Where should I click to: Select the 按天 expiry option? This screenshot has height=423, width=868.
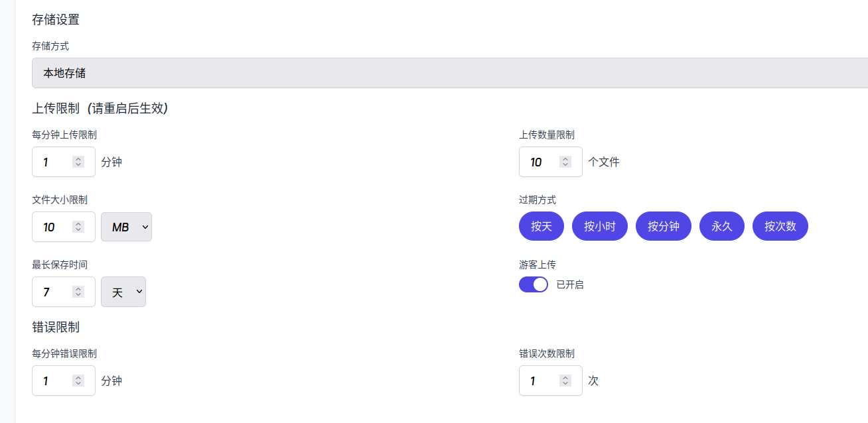[542, 226]
